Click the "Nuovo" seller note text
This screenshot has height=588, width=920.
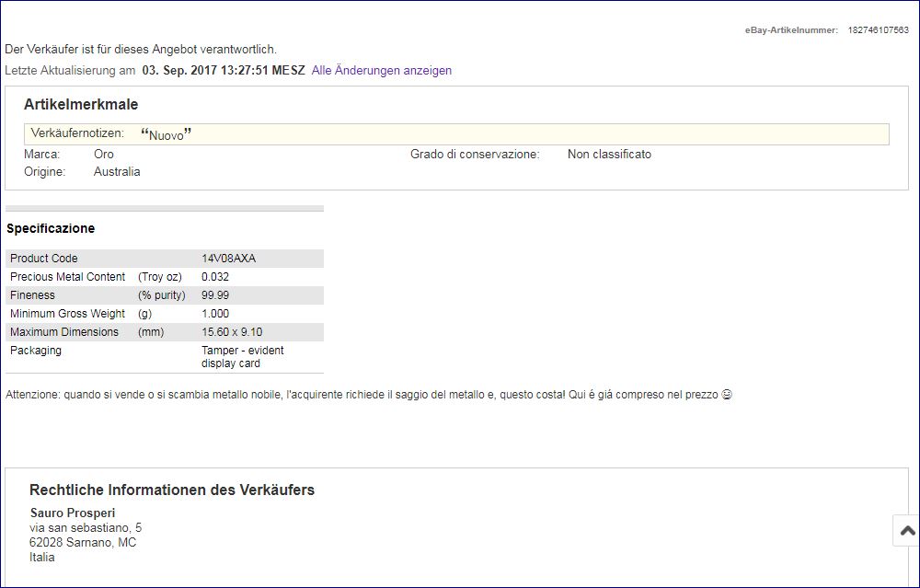coord(166,134)
